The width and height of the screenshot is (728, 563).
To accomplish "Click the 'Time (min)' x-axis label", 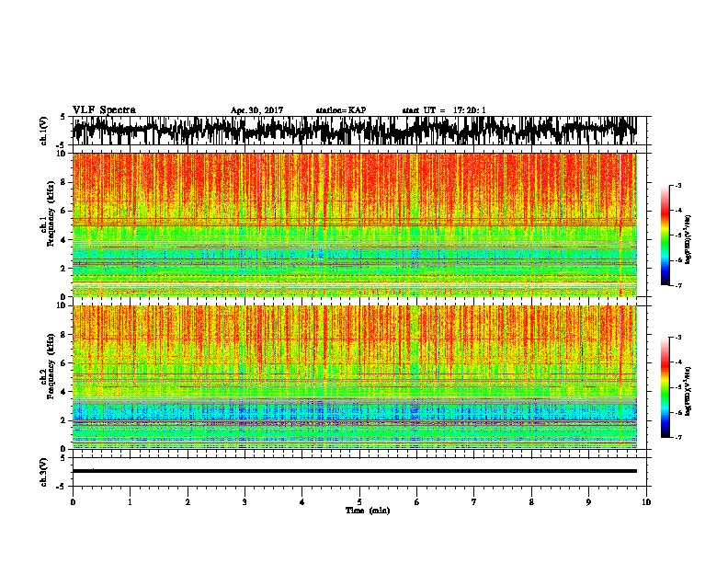I will click(x=368, y=511).
